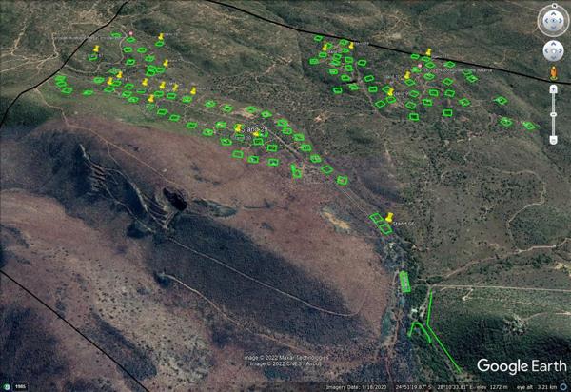Select the Stand 66 yellow pushpin
Screen dimensions: 571x392
click(x=389, y=217)
